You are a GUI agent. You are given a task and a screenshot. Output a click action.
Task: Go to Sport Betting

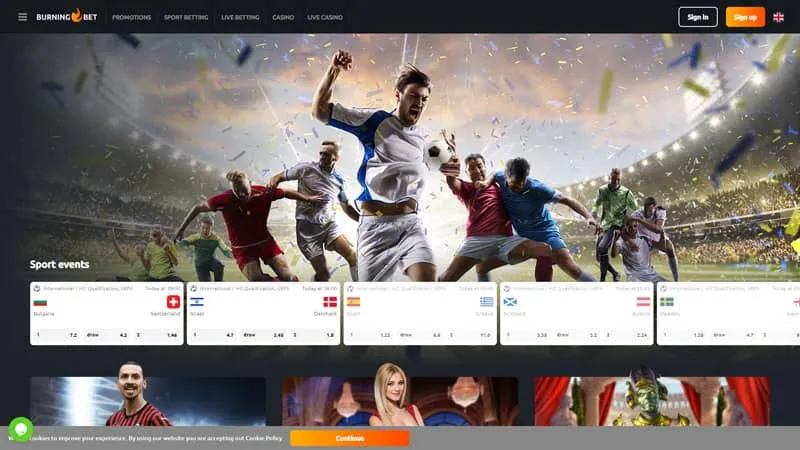coord(186,17)
